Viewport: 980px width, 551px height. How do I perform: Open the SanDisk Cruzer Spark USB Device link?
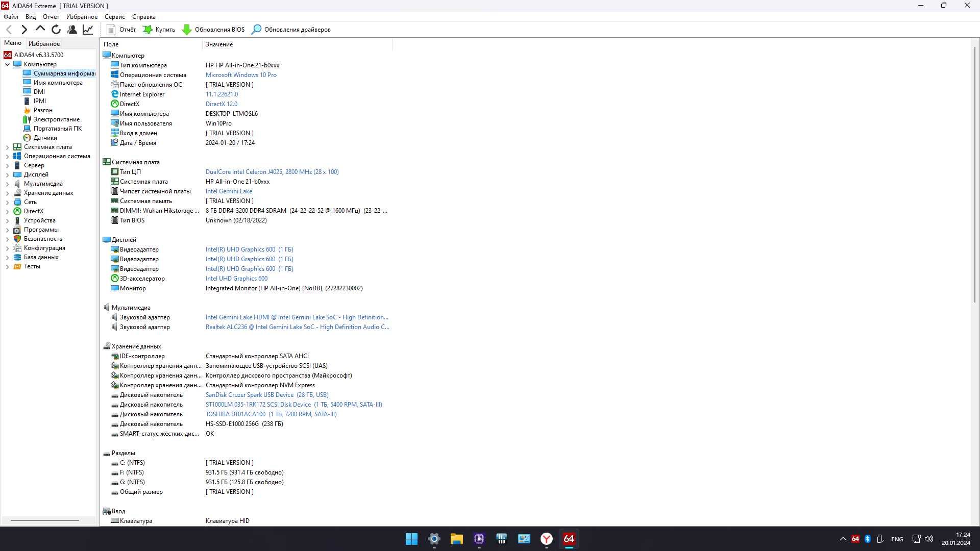[267, 395]
